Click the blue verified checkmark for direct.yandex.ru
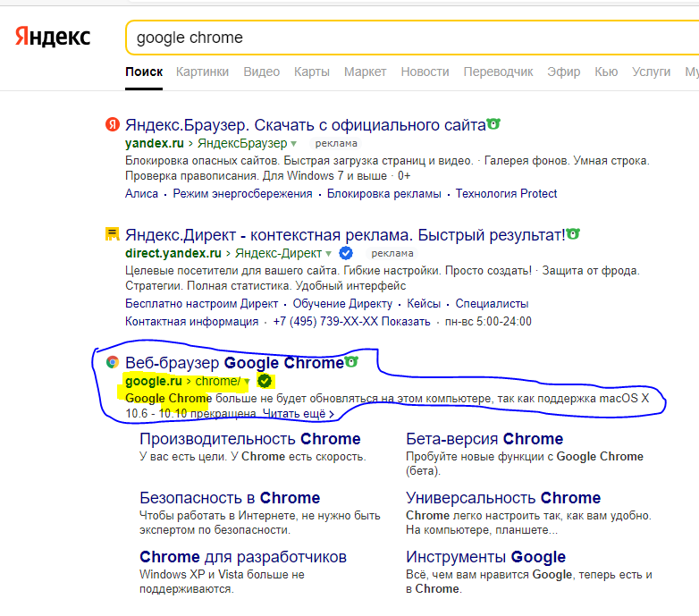Image resolution: width=699 pixels, height=616 pixels. coord(346,253)
